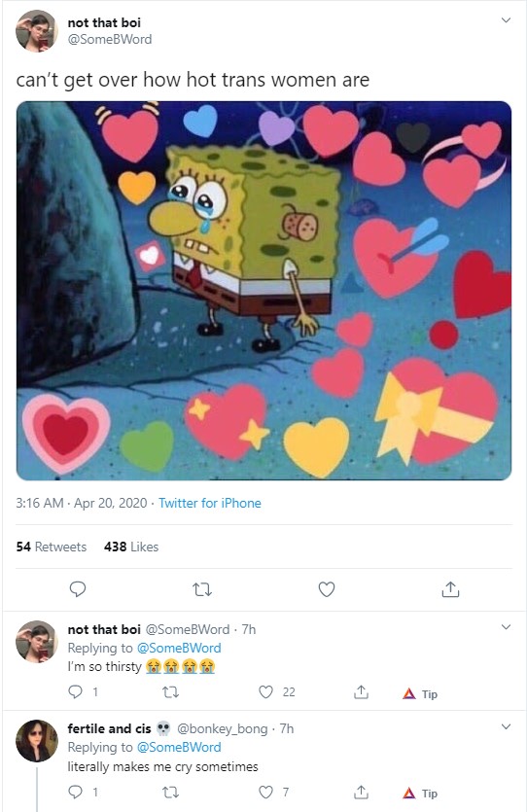The image size is (527, 812).
Task: Expand options for the 'I'm so thirsty' reply
Action: (x=507, y=627)
